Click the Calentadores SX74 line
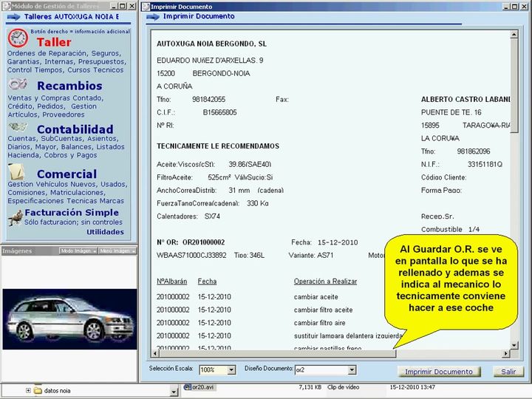This screenshot has height=399, width=532. coord(188,216)
